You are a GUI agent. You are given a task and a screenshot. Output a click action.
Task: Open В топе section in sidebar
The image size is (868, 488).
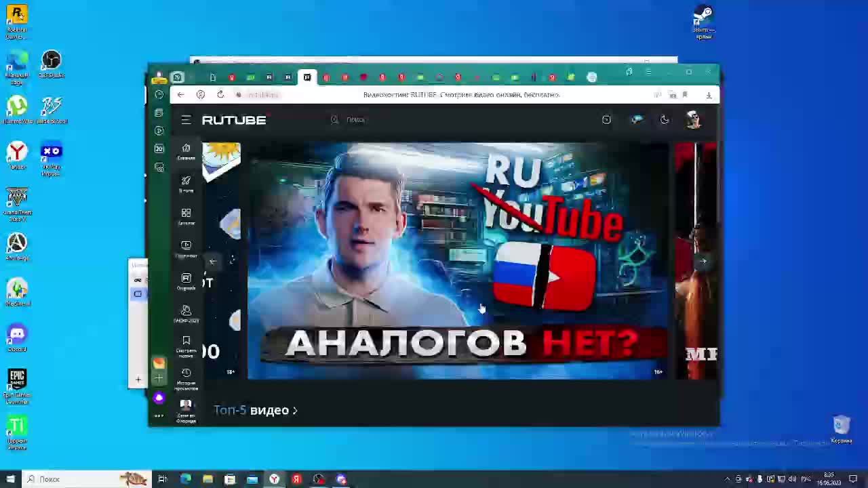186,184
